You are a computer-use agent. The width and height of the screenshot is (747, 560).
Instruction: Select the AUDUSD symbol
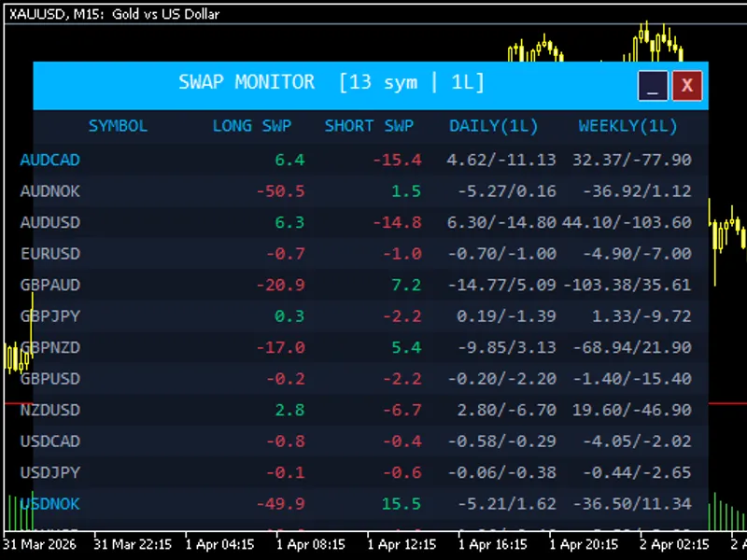(50, 222)
